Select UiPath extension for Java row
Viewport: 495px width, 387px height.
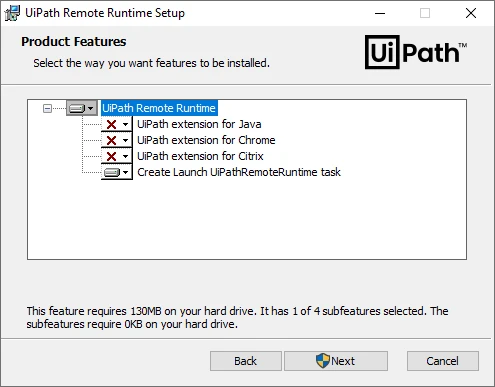click(x=199, y=124)
